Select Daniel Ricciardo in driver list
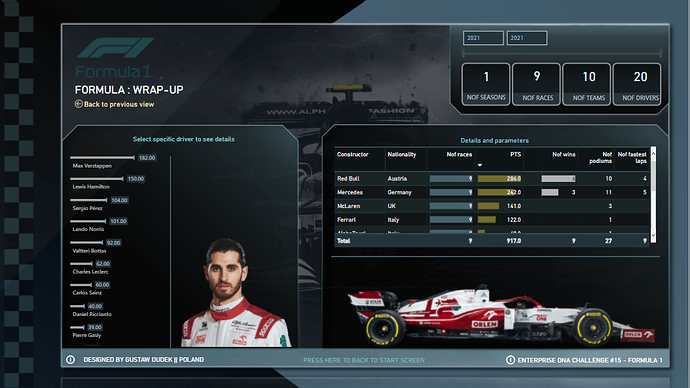The width and height of the screenshot is (690, 388). [92, 314]
